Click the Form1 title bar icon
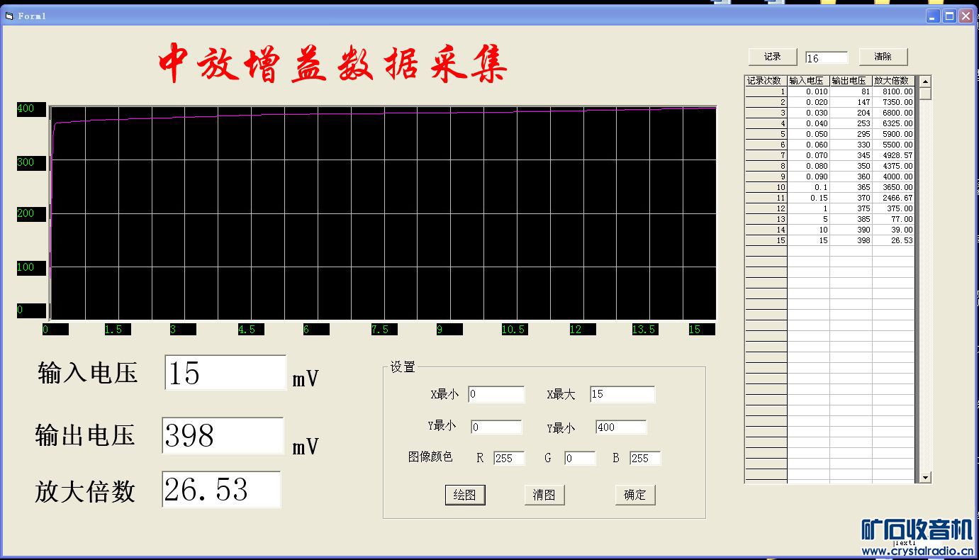This screenshot has width=979, height=560. click(x=9, y=16)
